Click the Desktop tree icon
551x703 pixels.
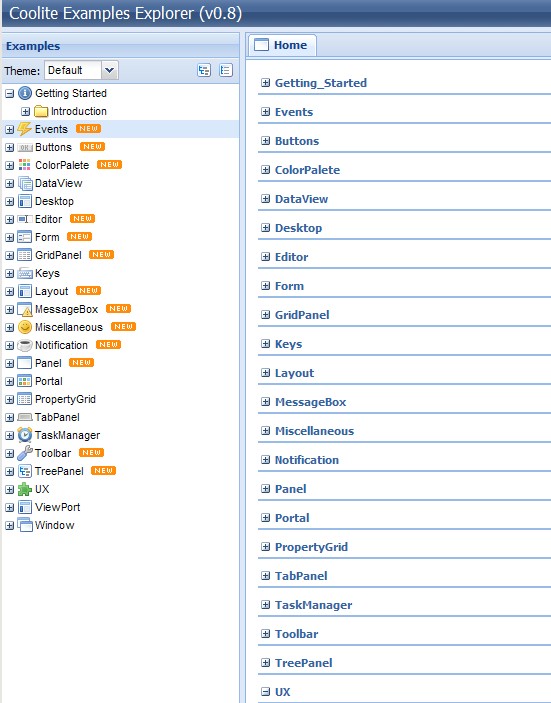pyautogui.click(x=25, y=201)
